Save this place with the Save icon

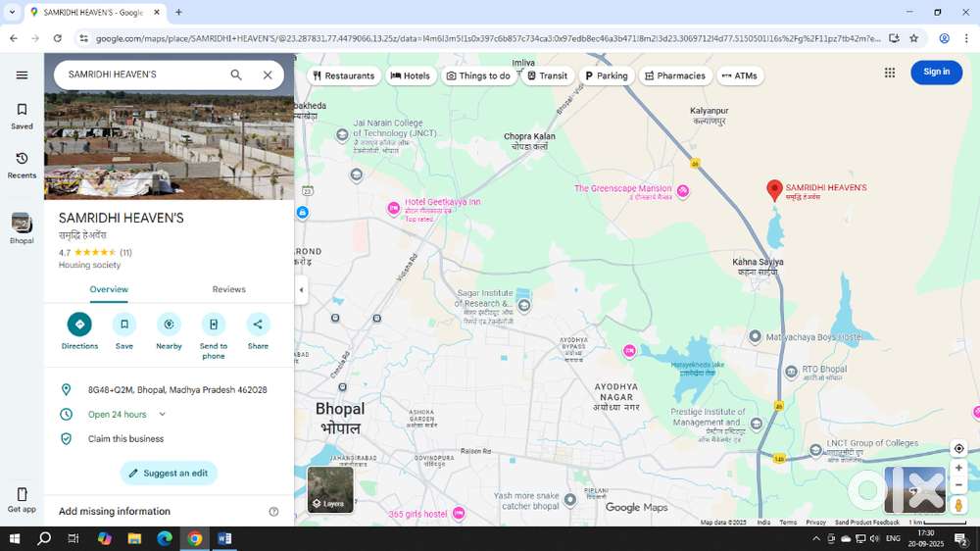(x=123, y=325)
